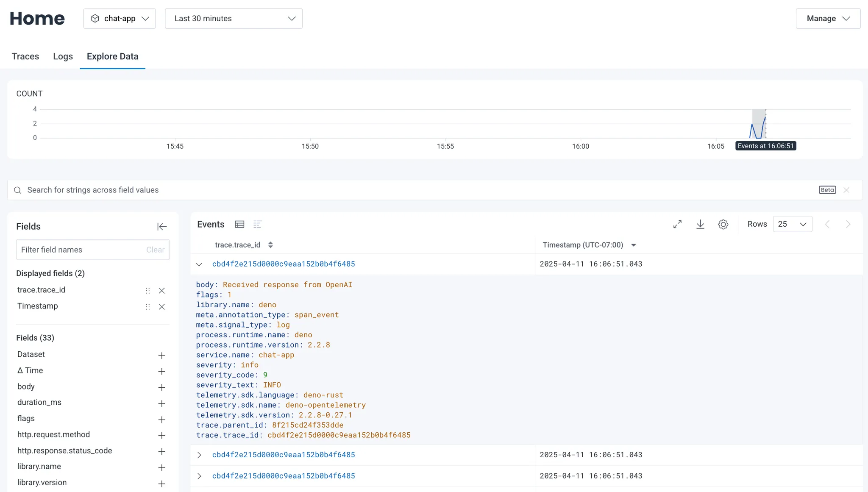Open the chat-app dataset dropdown

pyautogui.click(x=120, y=19)
